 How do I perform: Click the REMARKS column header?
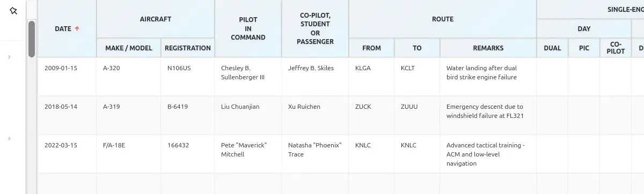488,48
